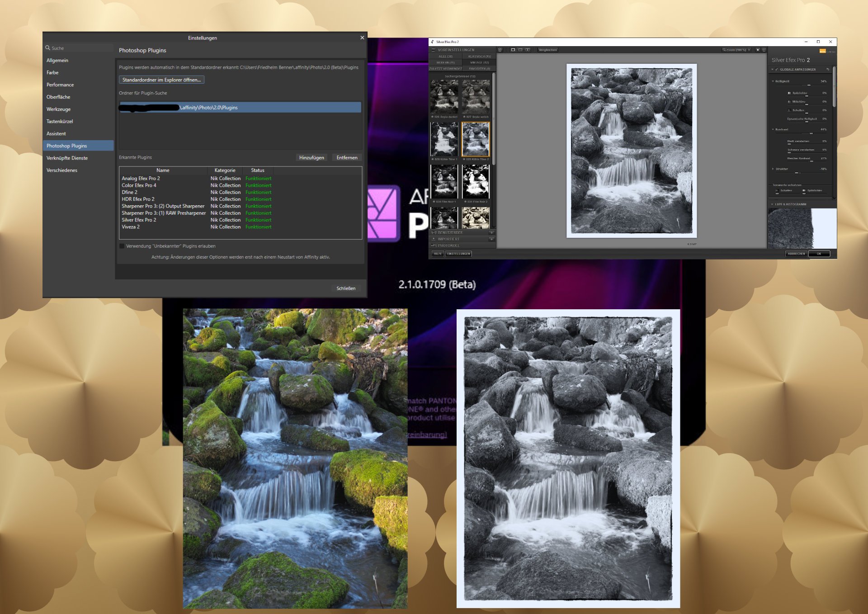Enable 'Unbekannter' Plugins erlauben checkbox
This screenshot has height=614, width=868.
click(x=122, y=246)
